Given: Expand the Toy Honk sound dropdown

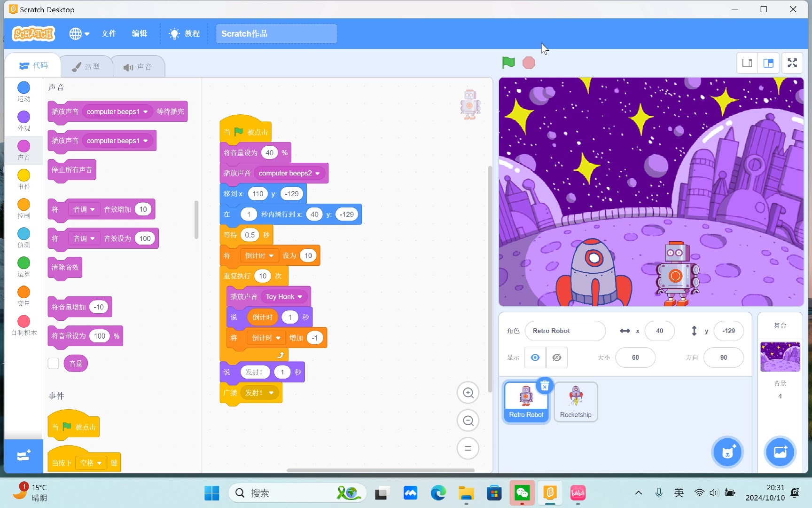Looking at the screenshot, I should pos(300,297).
